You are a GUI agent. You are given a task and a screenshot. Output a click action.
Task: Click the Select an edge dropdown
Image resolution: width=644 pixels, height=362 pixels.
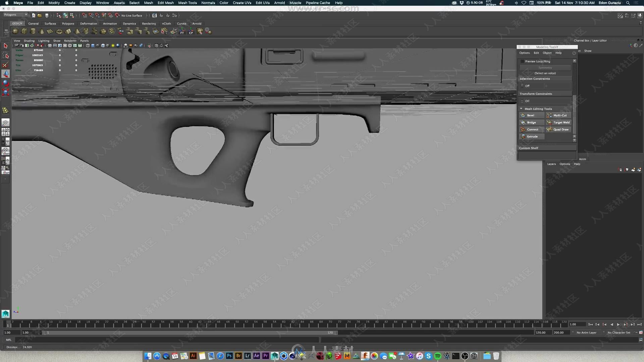545,73
